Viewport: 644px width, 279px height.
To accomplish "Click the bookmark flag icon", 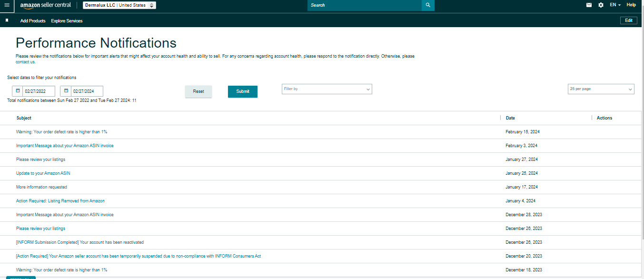I will pos(7,20).
